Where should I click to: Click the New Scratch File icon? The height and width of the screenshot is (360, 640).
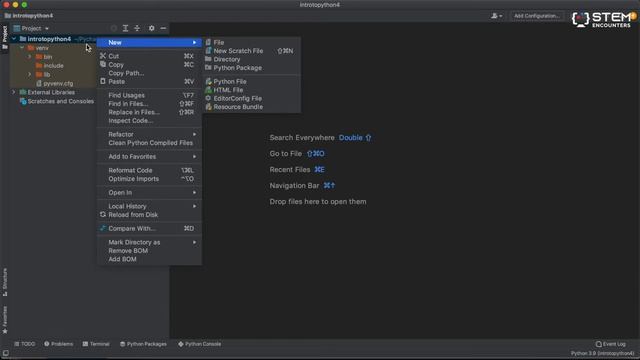(x=209, y=51)
